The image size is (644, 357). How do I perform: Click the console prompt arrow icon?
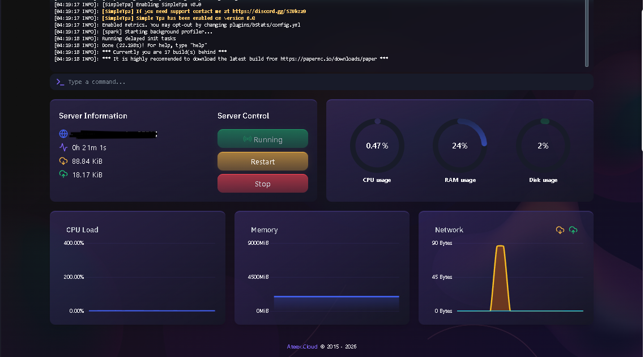[x=60, y=82]
